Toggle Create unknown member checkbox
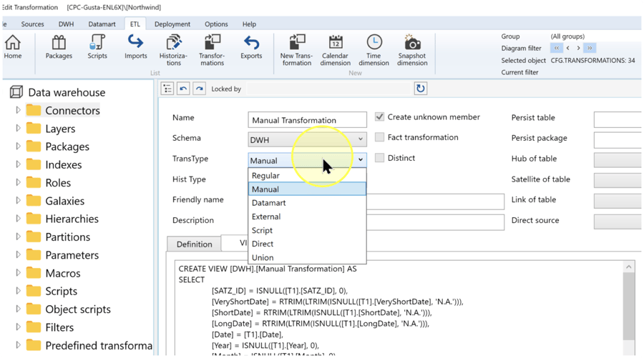 click(379, 117)
